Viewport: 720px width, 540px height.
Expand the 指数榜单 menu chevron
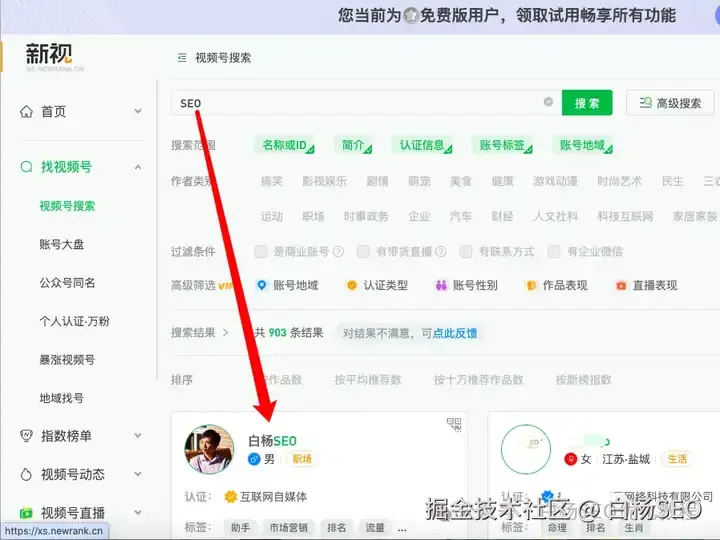coord(138,435)
